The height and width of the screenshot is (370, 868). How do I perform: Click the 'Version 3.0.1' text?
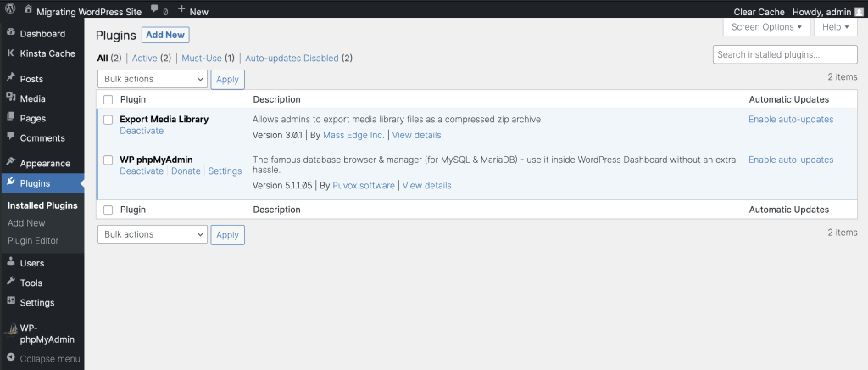click(279, 135)
